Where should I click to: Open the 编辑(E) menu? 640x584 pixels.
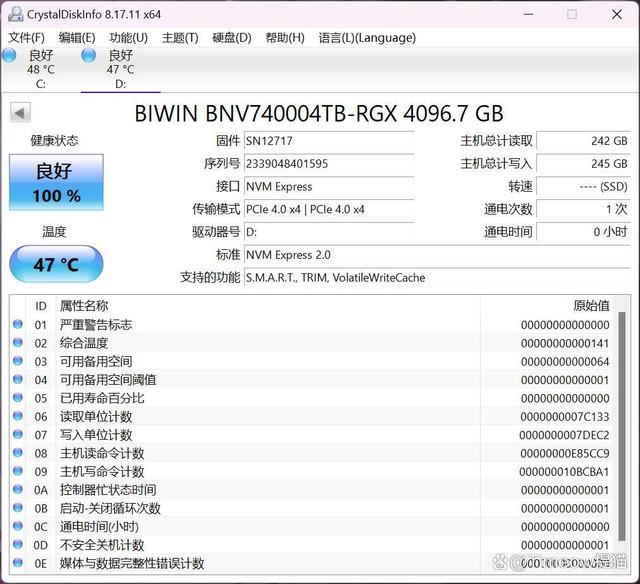77,38
